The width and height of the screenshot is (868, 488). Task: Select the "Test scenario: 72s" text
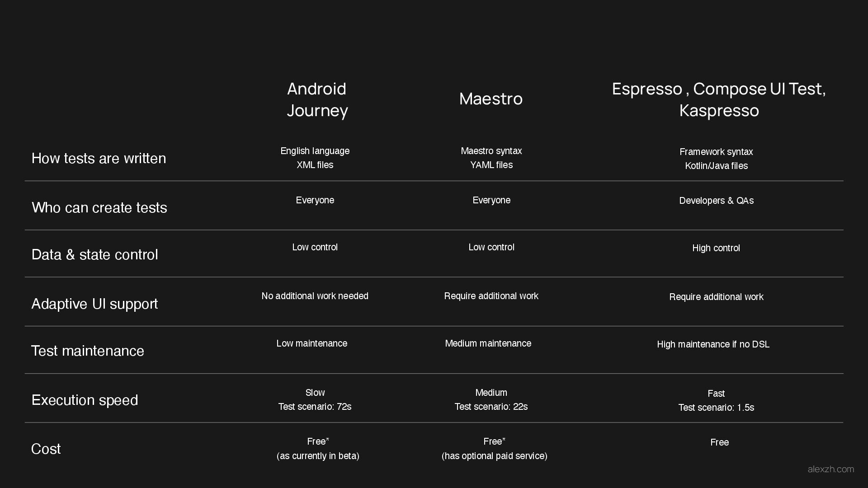click(x=315, y=407)
